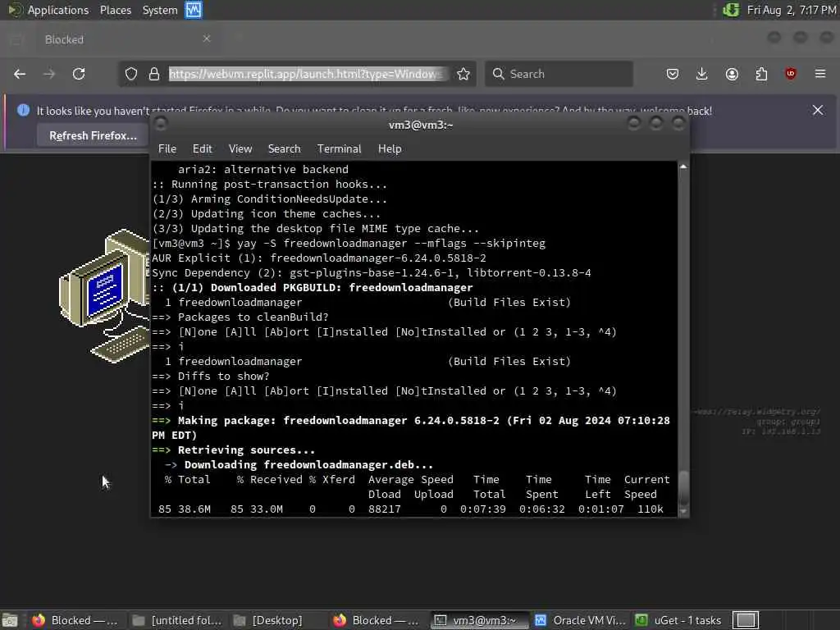Open Firefox hamburger application menu
Viewport: 840px width, 630px height.
(x=820, y=74)
